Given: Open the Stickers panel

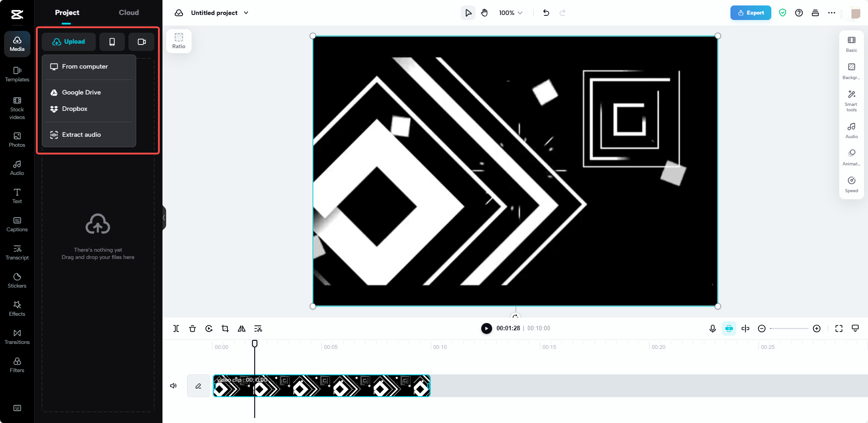Looking at the screenshot, I should coord(17,280).
